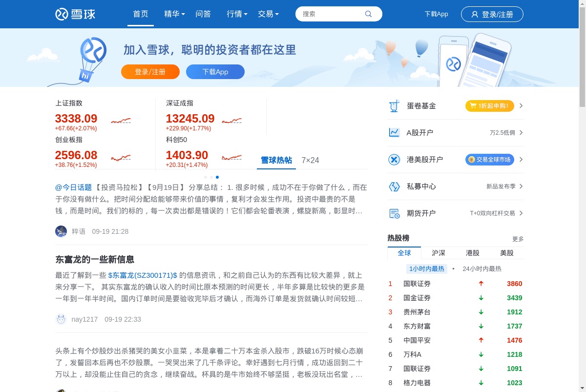586x392 pixels.
Task: Open 更多 in the 热股榜 section
Action: pyautogui.click(x=518, y=239)
